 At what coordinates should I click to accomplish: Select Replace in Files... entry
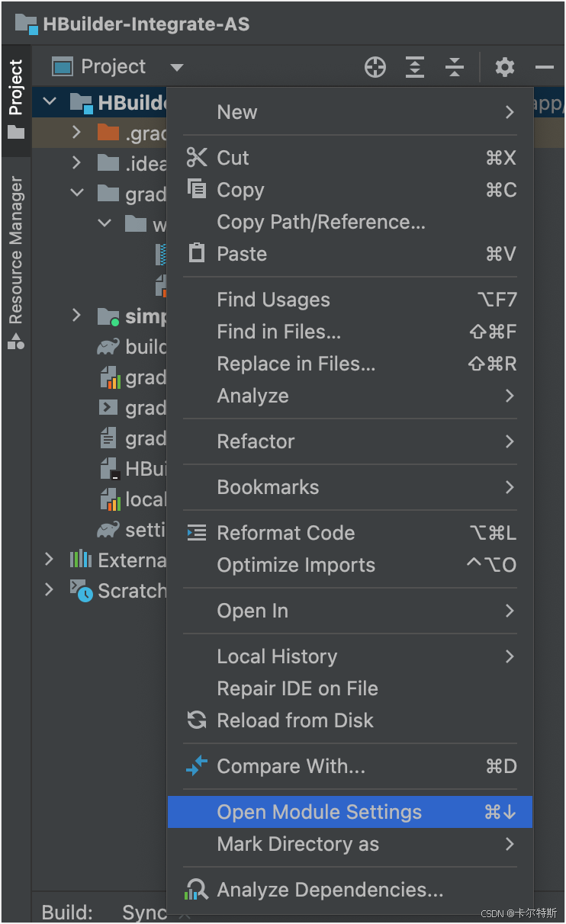click(x=350, y=364)
